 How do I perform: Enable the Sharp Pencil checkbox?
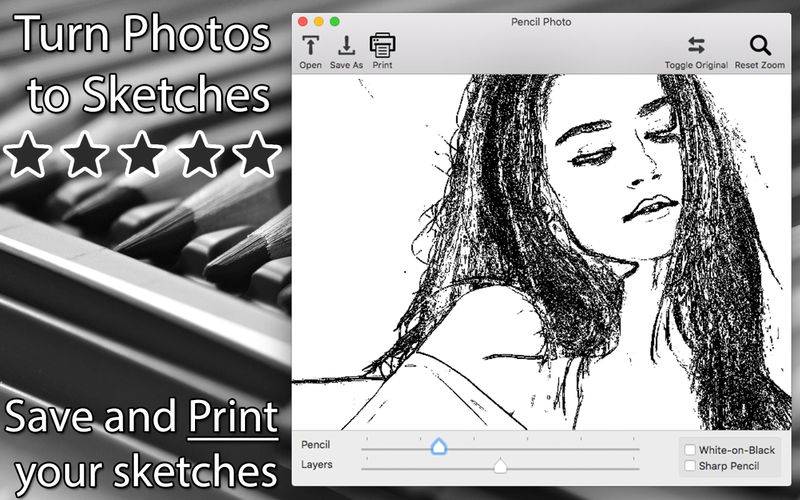[x=690, y=465]
